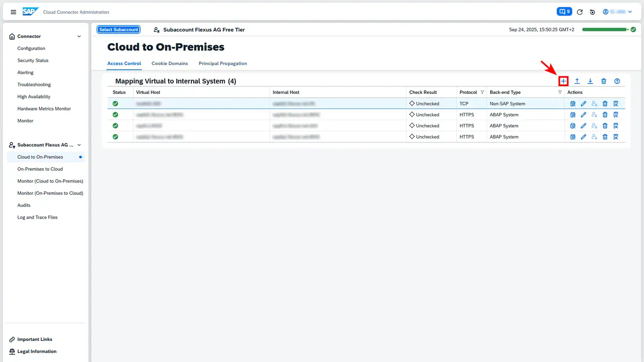Collapse the Connector section in the sidebar
The image size is (644, 362).
79,37
